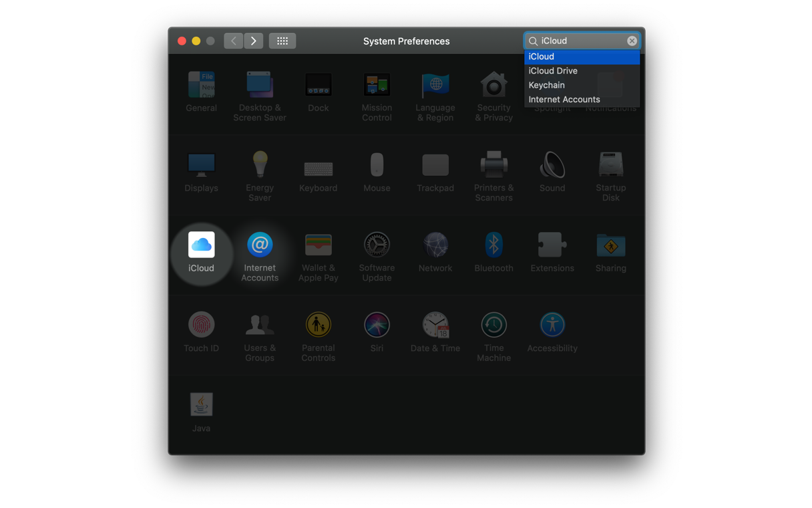This screenshot has height=508, width=812.
Task: Go forward with the right arrow
Action: coord(254,41)
